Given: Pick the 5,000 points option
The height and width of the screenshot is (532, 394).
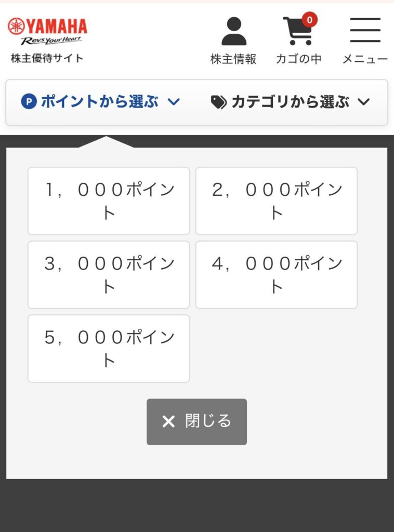Looking at the screenshot, I should click(109, 349).
